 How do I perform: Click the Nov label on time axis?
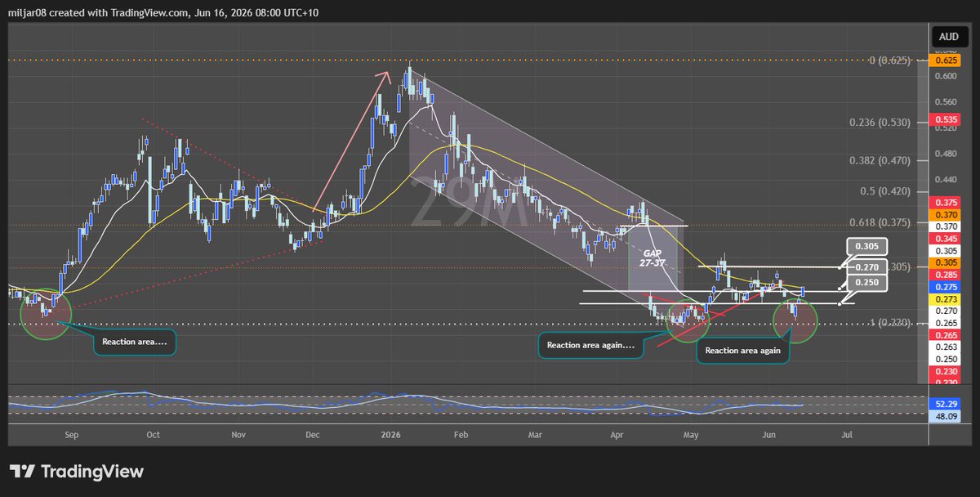pyautogui.click(x=238, y=436)
